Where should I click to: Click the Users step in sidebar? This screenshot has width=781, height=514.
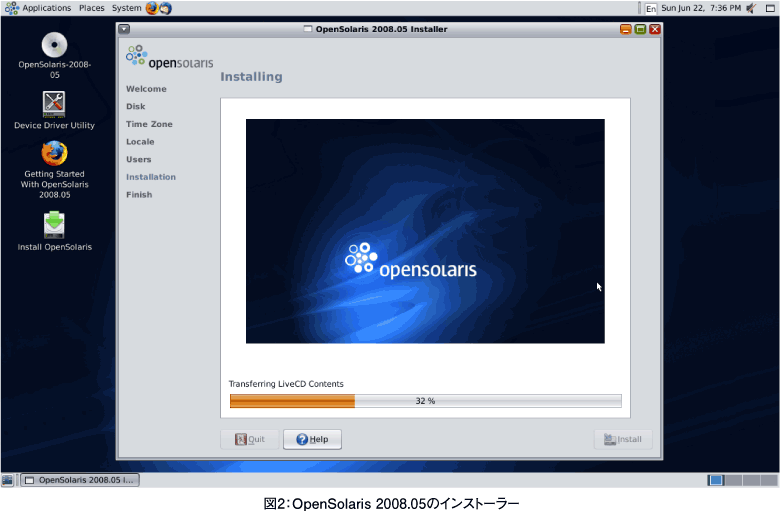[x=138, y=159]
